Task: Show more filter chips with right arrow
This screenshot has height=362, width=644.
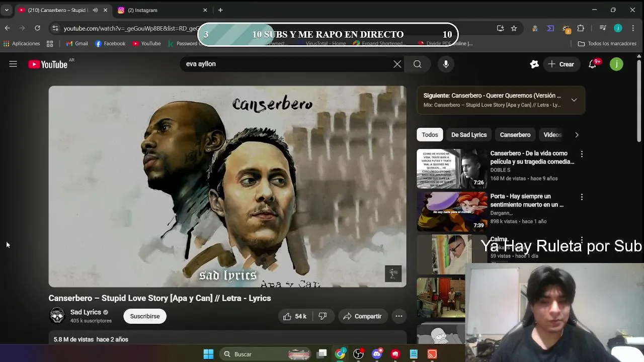Action: pyautogui.click(x=577, y=135)
